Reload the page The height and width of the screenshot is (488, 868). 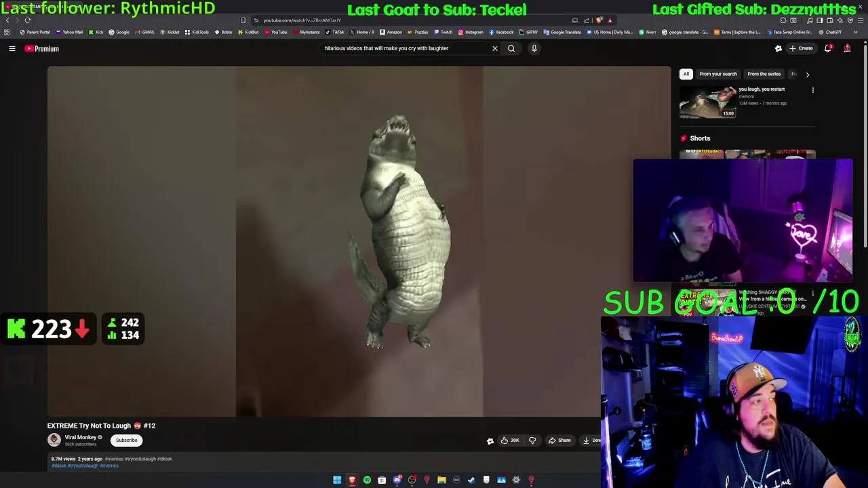28,20
